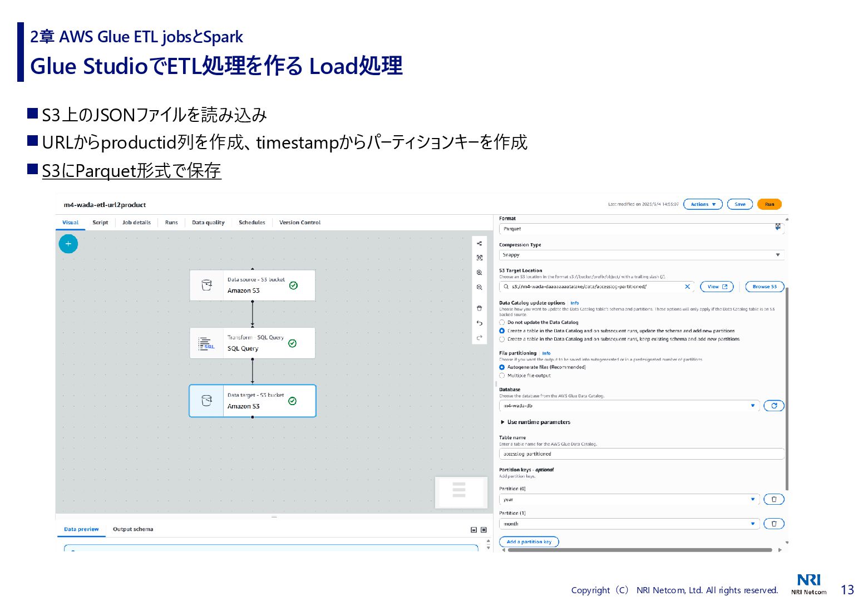Clear the S3 Target Location field
The image size is (868, 601).
click(687, 287)
